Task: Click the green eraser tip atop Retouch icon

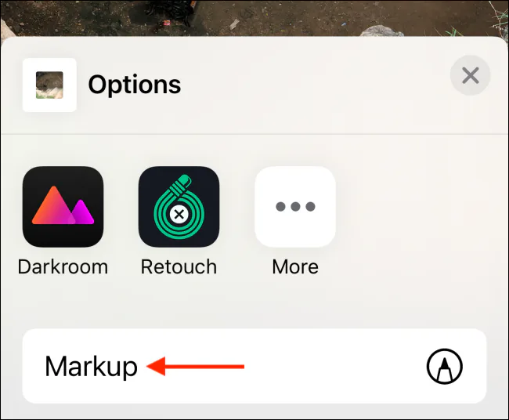Action: (184, 179)
